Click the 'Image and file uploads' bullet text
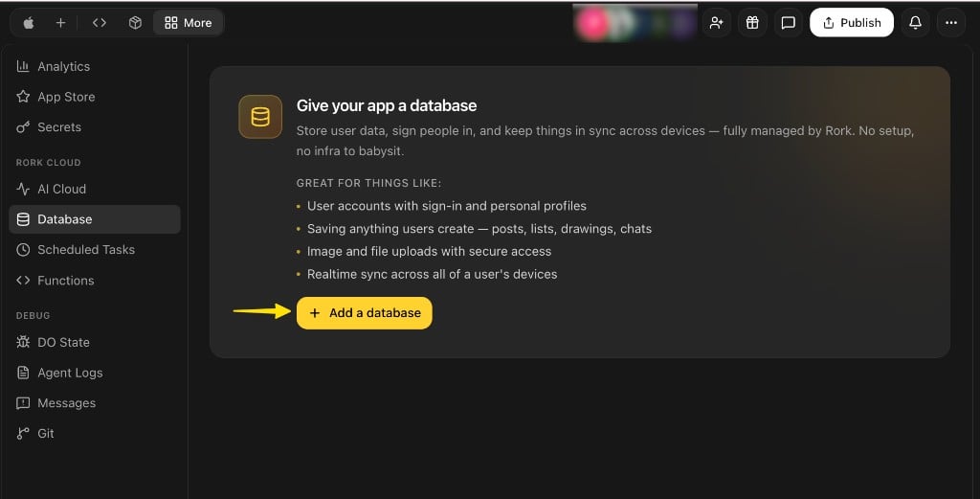This screenshot has width=980, height=499. pyautogui.click(x=429, y=251)
